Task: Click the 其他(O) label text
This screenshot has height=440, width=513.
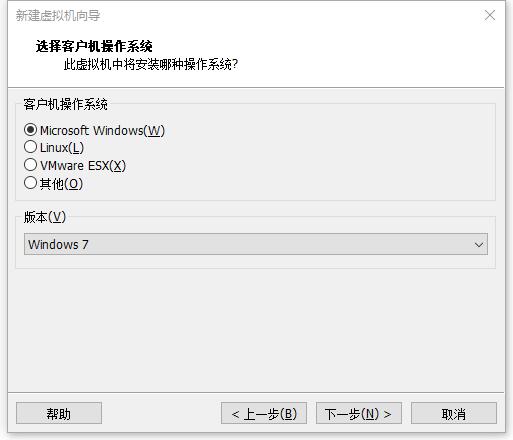Action: click(61, 183)
